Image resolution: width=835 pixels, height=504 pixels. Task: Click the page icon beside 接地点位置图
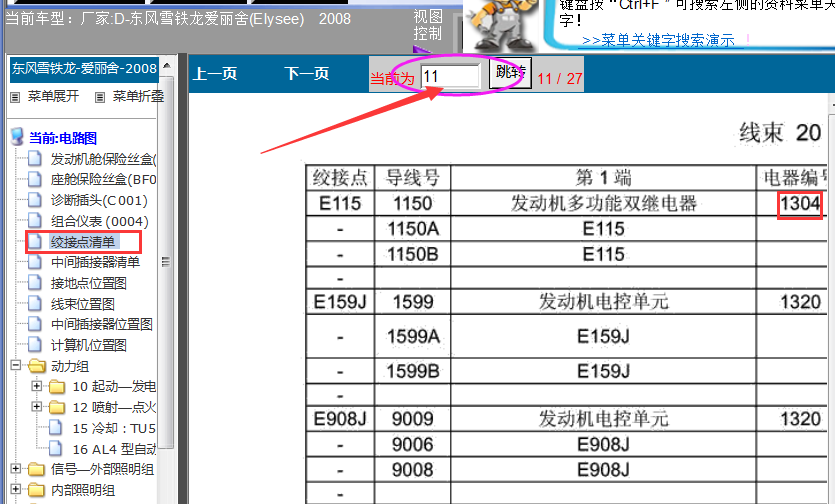(x=35, y=283)
